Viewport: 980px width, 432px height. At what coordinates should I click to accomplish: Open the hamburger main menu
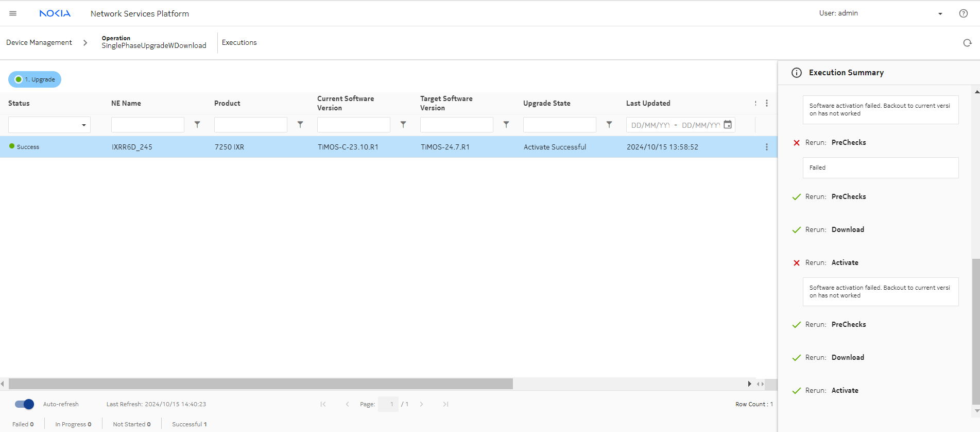(x=13, y=13)
